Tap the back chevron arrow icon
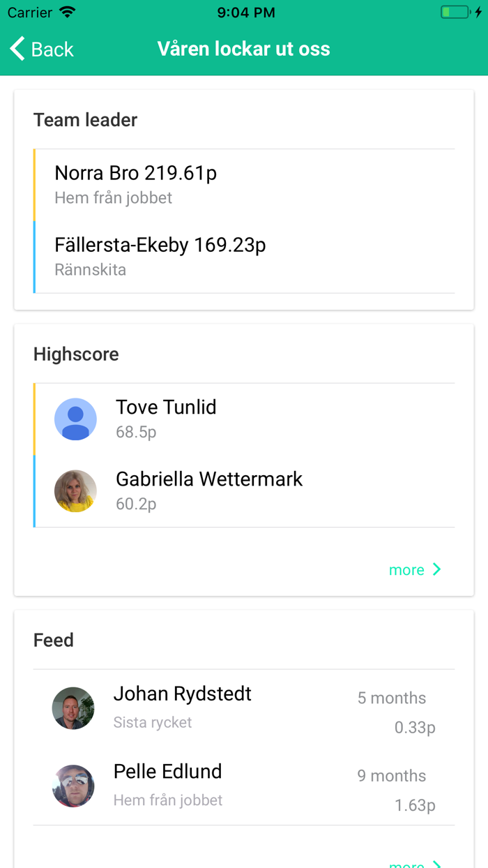488x868 pixels. (x=17, y=49)
